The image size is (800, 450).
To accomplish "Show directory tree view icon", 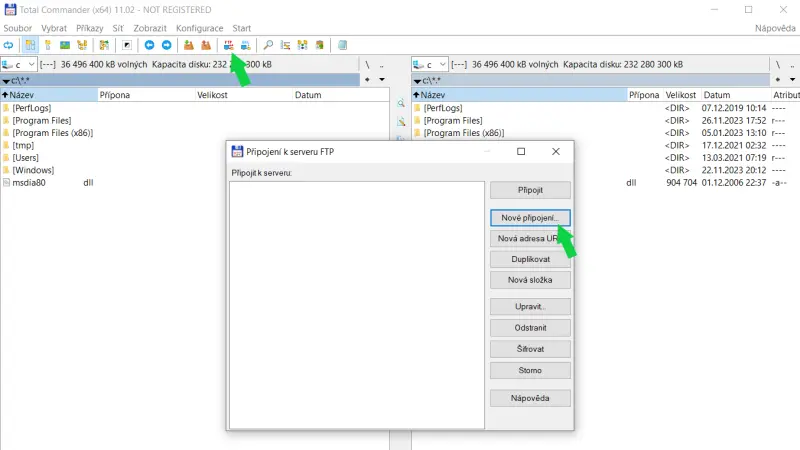I will point(82,45).
